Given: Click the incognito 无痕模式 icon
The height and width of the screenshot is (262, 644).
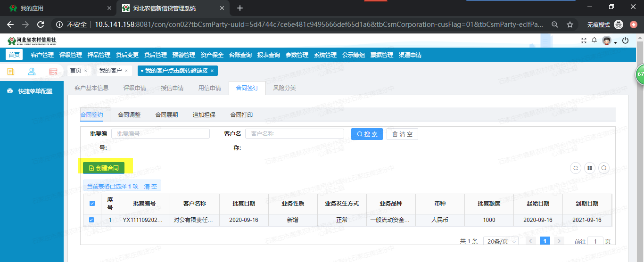Looking at the screenshot, I should pyautogui.click(x=619, y=25).
